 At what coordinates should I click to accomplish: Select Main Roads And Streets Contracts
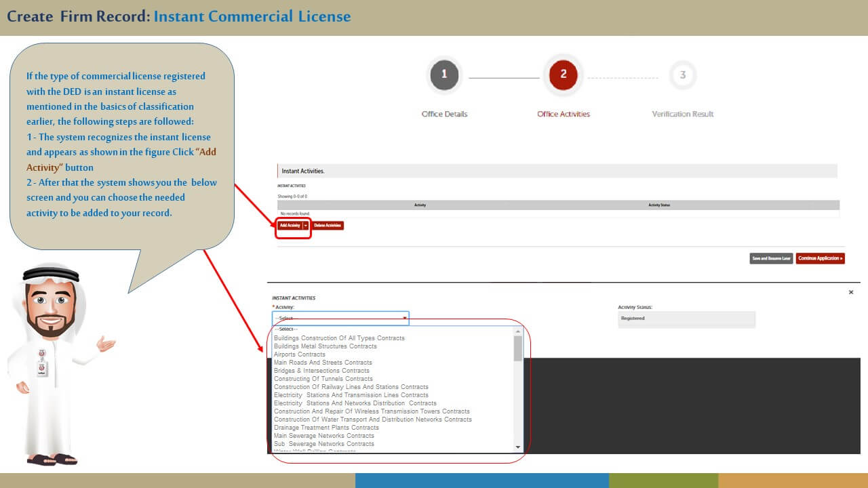click(323, 363)
